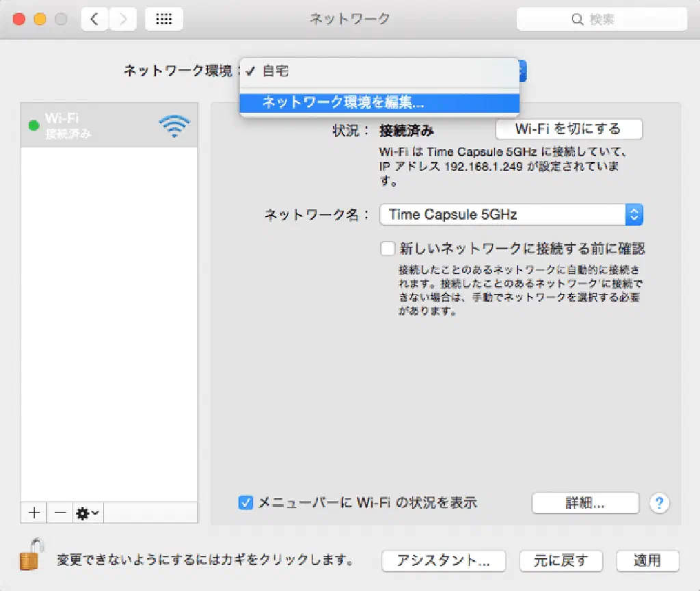The image size is (700, 591).
Task: Click the Wi-Fi signal icon in sidebar
Action: (x=174, y=126)
